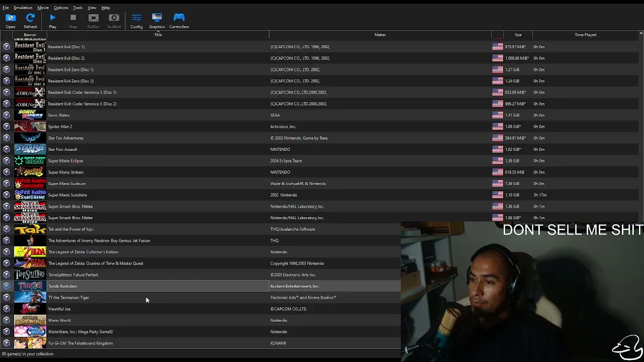Click the Sonic Riders banner image
Image resolution: width=644 pixels, height=362 pixels.
click(x=30, y=115)
